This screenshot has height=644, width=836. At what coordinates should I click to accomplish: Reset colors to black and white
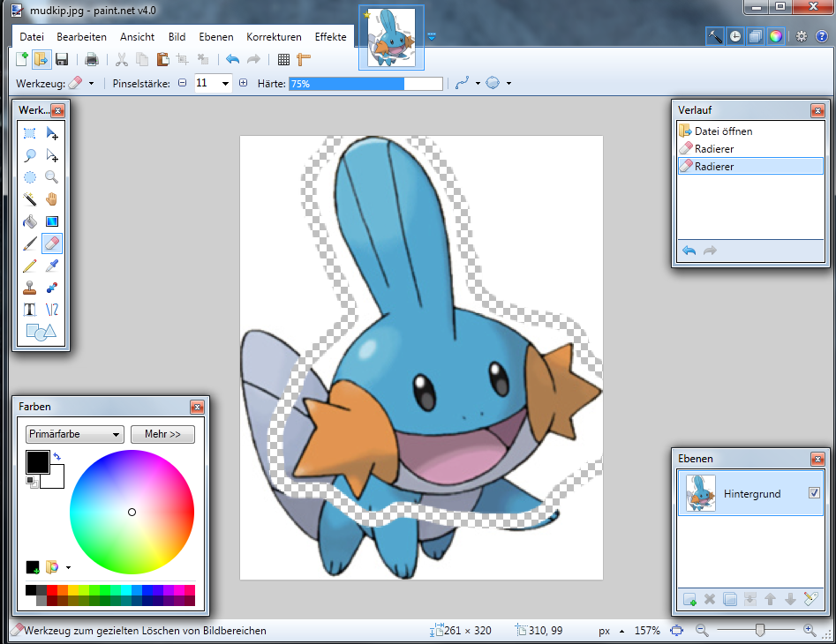click(32, 482)
